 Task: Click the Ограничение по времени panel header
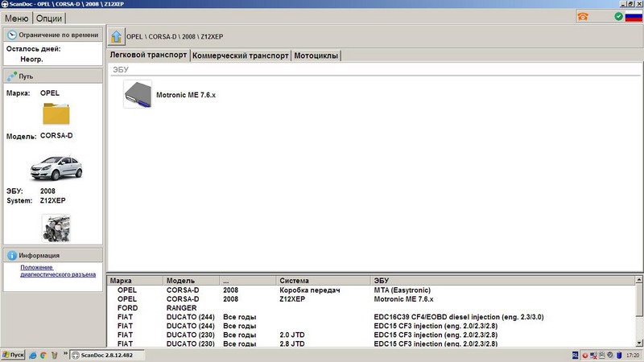click(53, 35)
